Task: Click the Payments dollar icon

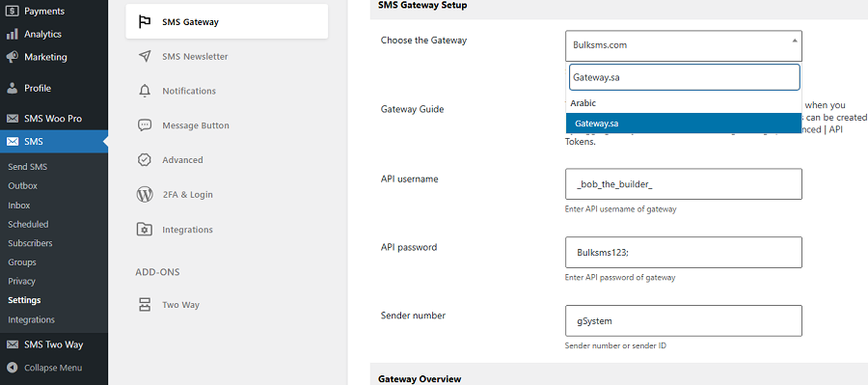Action: pyautogui.click(x=13, y=11)
